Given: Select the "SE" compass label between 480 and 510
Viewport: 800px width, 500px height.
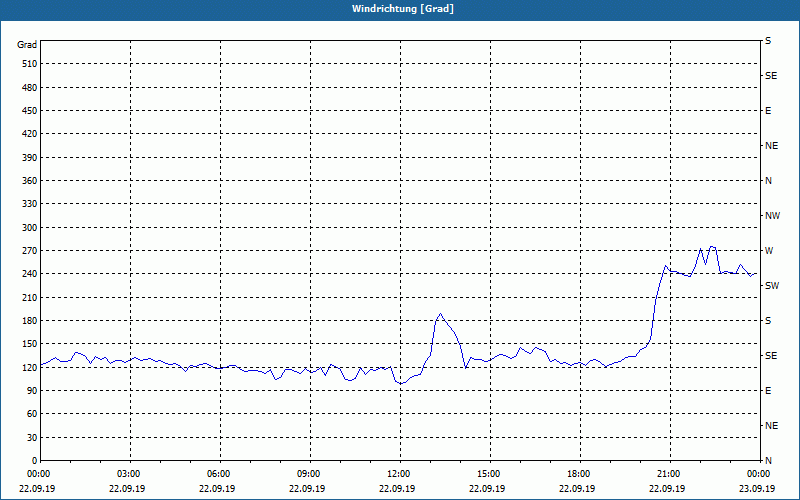Looking at the screenshot, I should 771,76.
